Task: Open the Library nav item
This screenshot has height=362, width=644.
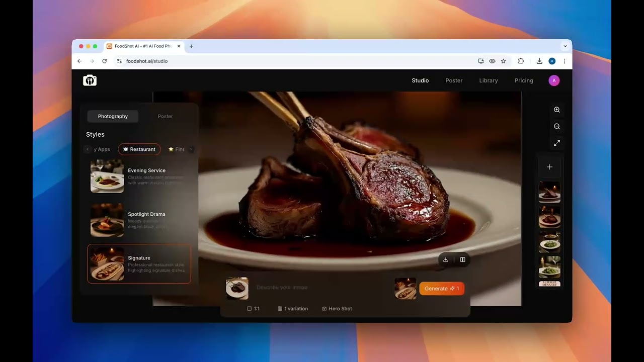Action: point(489,80)
